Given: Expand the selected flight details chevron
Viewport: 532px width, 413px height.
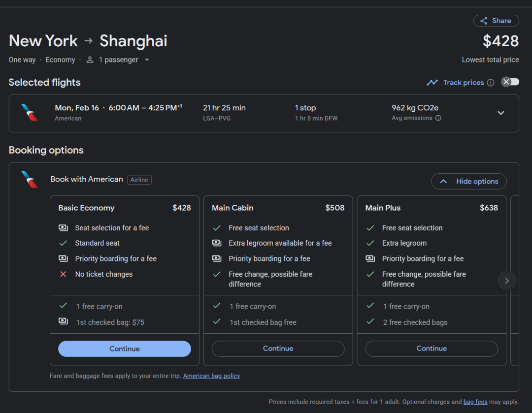Looking at the screenshot, I should [x=500, y=113].
